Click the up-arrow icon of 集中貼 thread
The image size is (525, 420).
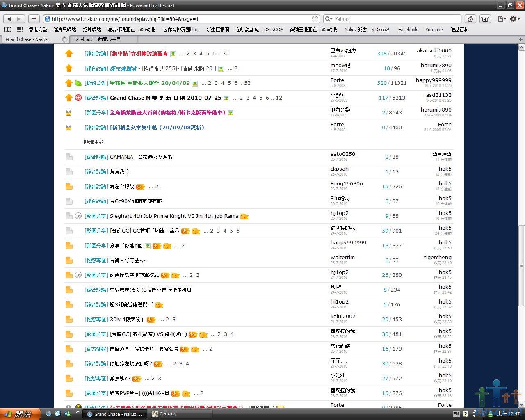(x=69, y=53)
